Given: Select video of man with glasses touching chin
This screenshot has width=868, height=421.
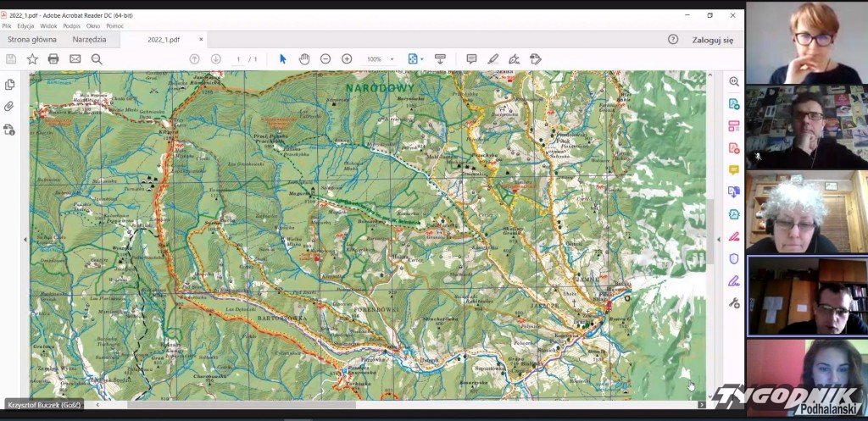Looking at the screenshot, I should [807, 127].
